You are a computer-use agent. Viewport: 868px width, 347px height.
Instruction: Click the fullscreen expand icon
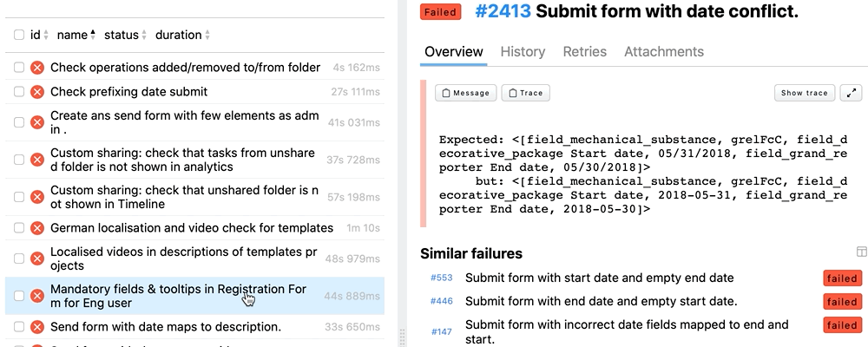pyautogui.click(x=852, y=93)
